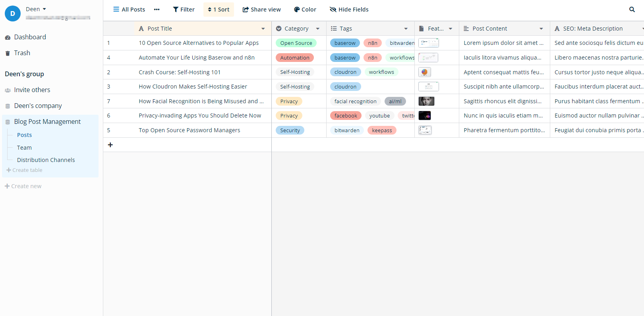Screen dimensions: 644x316
Task: Open view options three-dot menu
Action: click(157, 10)
